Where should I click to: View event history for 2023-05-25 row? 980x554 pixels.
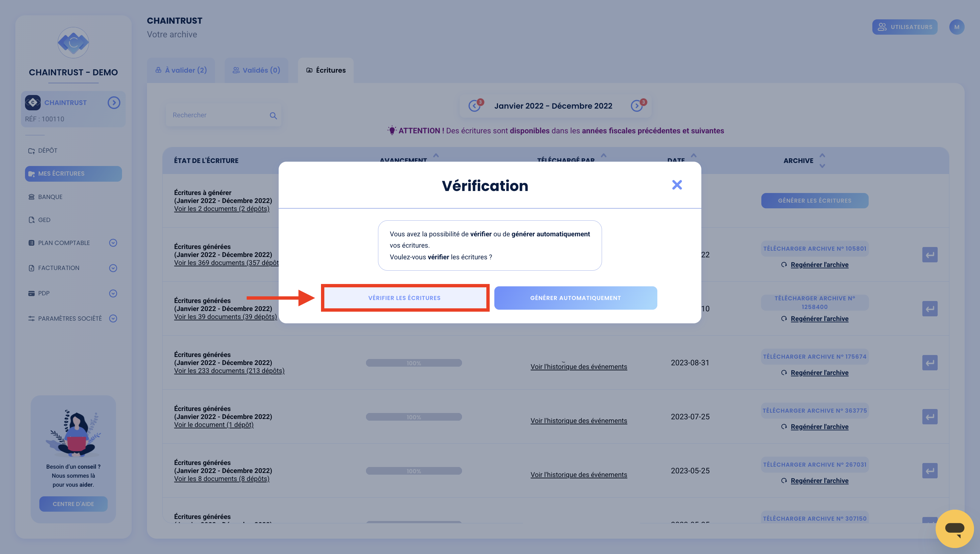(x=579, y=475)
